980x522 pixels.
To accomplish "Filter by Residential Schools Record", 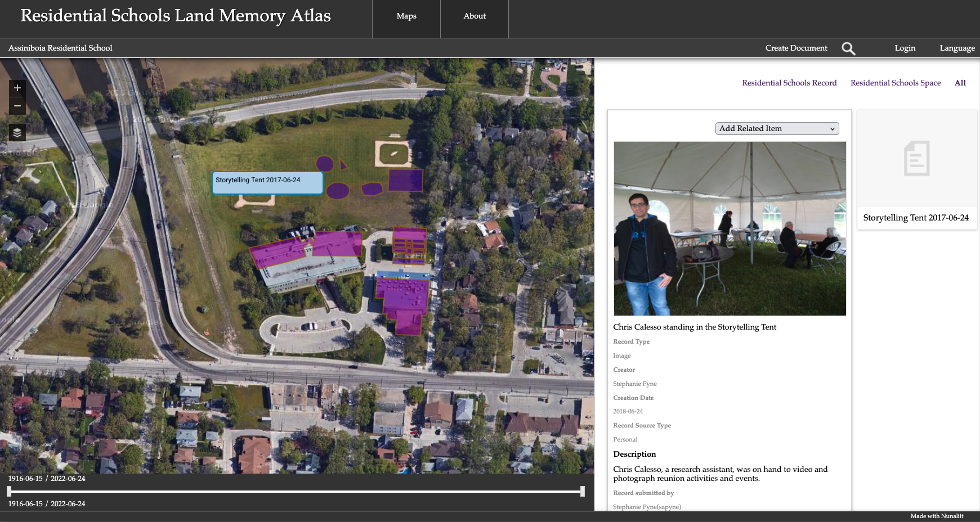I will [789, 83].
